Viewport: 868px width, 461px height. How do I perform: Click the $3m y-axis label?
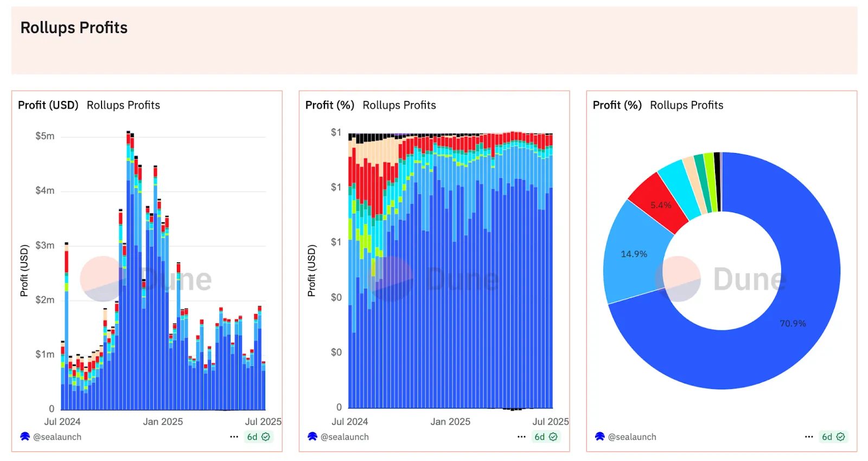coord(45,246)
